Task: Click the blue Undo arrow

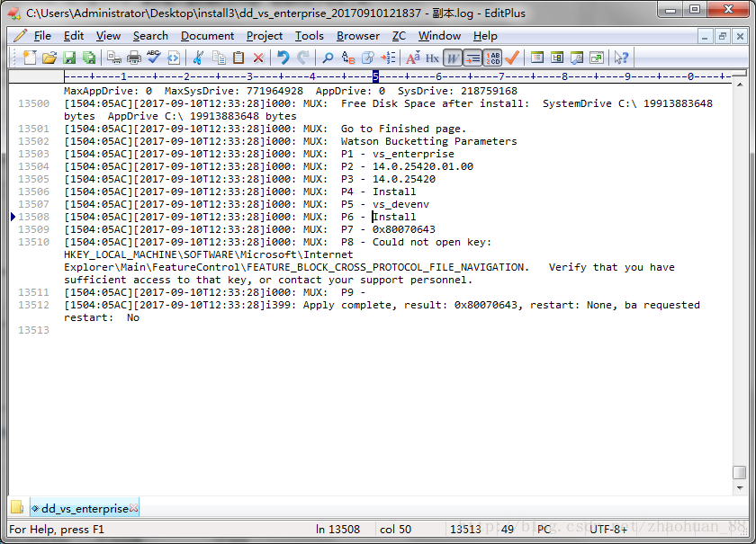Action: pos(283,58)
